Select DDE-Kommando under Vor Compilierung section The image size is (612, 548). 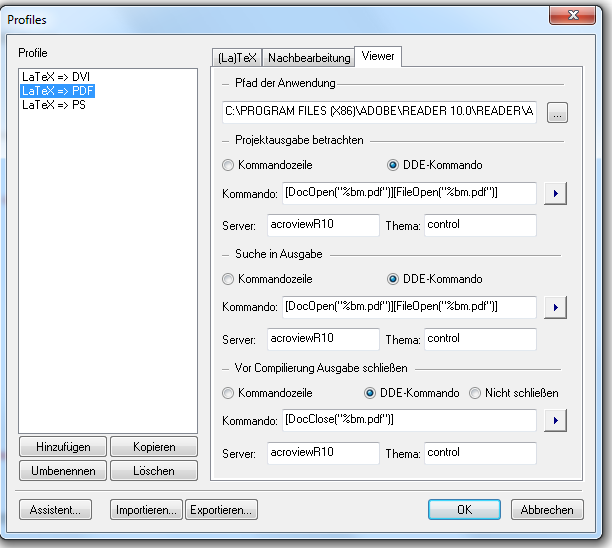[371, 393]
